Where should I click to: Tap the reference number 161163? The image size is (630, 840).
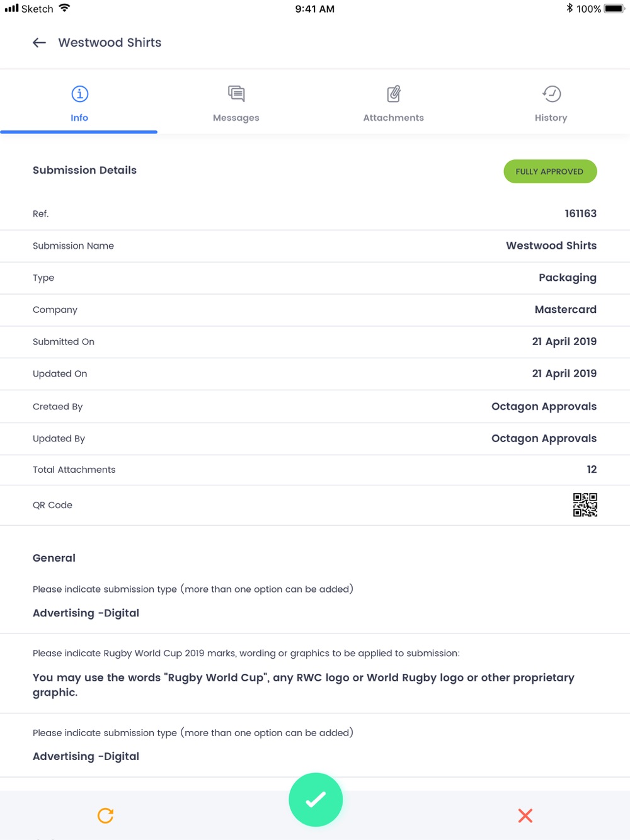point(580,213)
